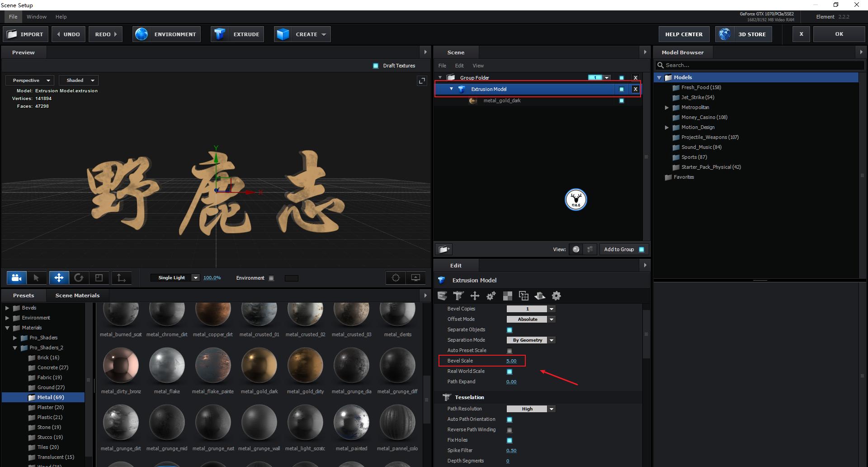Open the Help Center
Image resolution: width=868 pixels, height=467 pixels.
click(684, 34)
